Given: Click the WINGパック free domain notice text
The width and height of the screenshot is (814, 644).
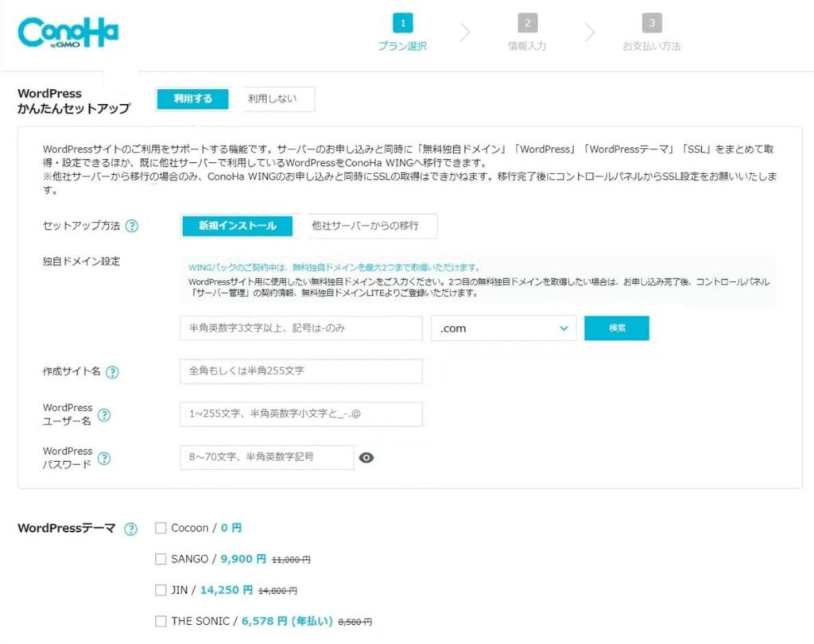Looking at the screenshot, I should [x=334, y=267].
